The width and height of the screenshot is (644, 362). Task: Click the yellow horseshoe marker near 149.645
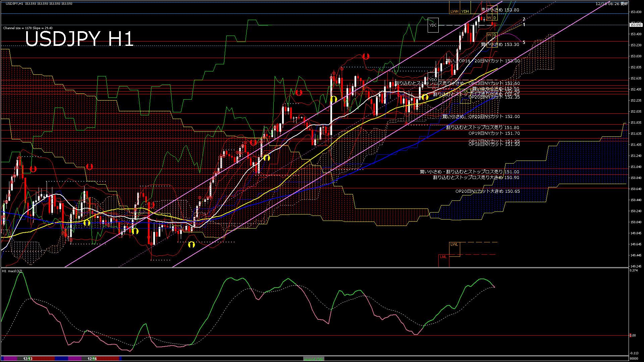192,244
